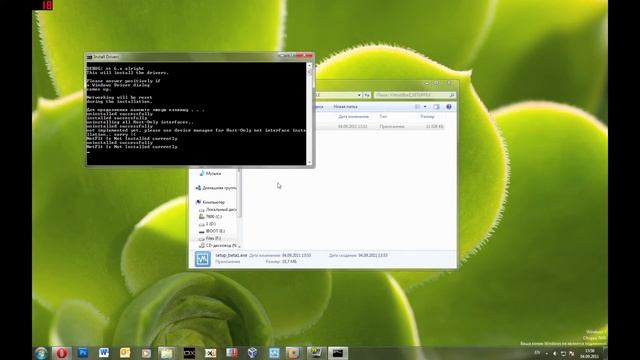The image size is (640, 360).
Task: Open Microsoft Outlook from the taskbar
Action: point(125,353)
